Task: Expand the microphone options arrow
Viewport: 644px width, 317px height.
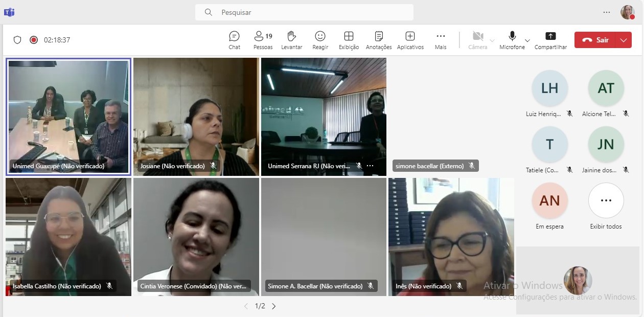Action: [x=527, y=40]
